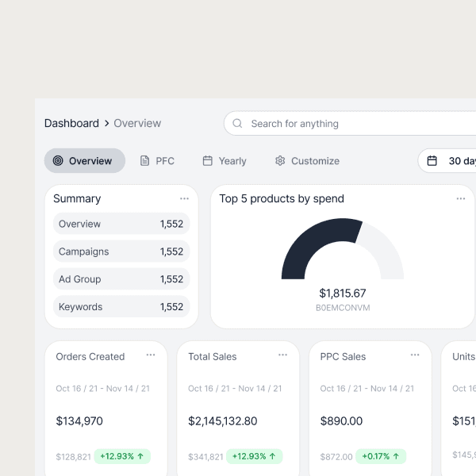Click the date range in PPC Sales card

[367, 389]
